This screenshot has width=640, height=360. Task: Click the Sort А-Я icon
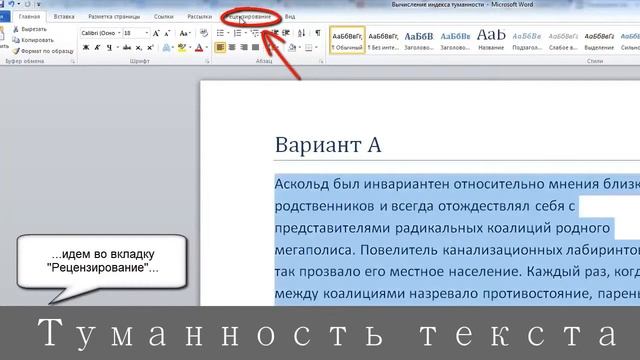(x=302, y=33)
